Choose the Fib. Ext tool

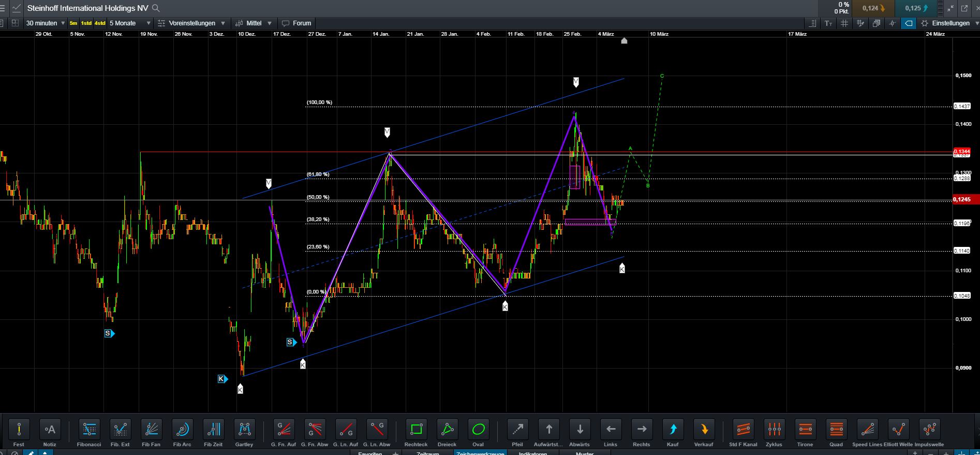point(120,429)
